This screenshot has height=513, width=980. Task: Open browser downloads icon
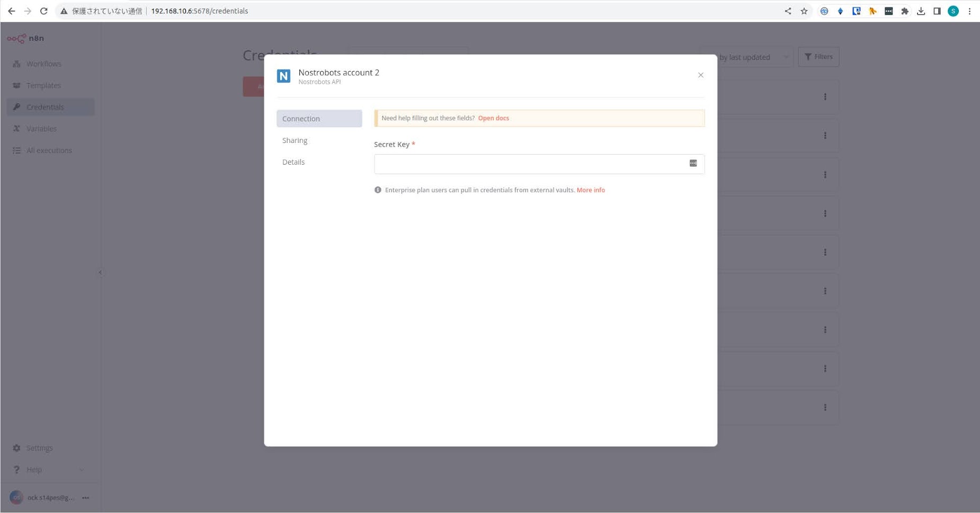(921, 11)
